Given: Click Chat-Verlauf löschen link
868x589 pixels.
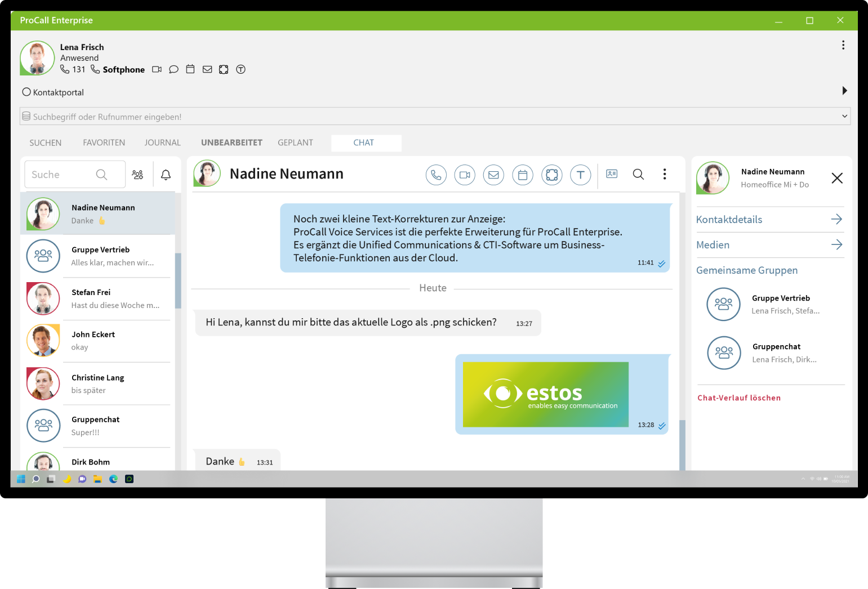Looking at the screenshot, I should point(739,398).
